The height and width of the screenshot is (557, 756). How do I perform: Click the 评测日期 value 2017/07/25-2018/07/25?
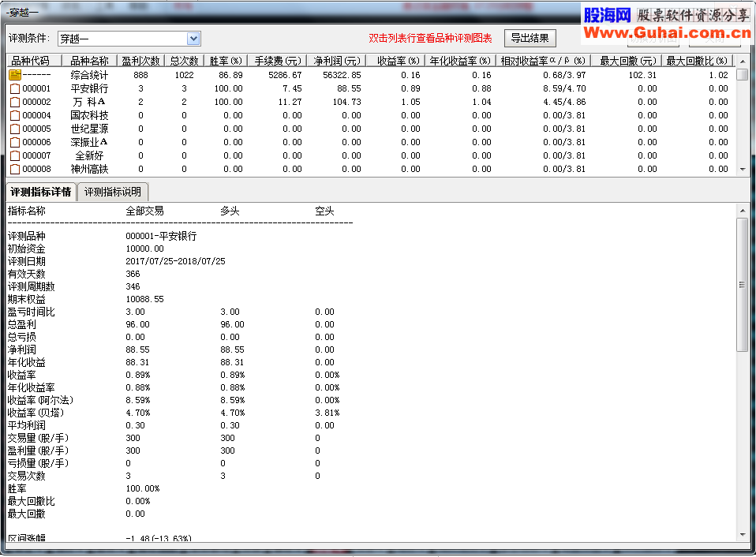coord(175,261)
